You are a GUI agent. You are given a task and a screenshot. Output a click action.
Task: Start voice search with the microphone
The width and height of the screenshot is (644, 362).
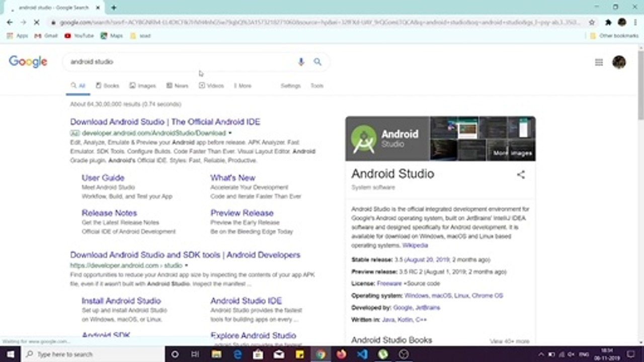(301, 61)
